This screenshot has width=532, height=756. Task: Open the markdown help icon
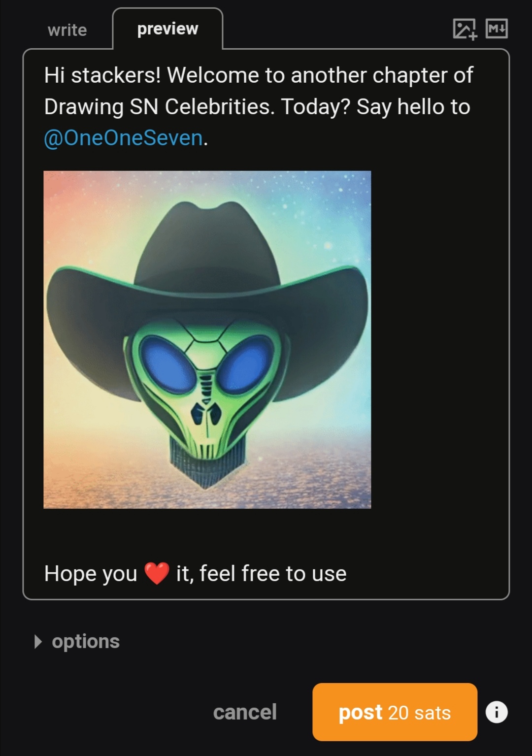click(x=497, y=29)
